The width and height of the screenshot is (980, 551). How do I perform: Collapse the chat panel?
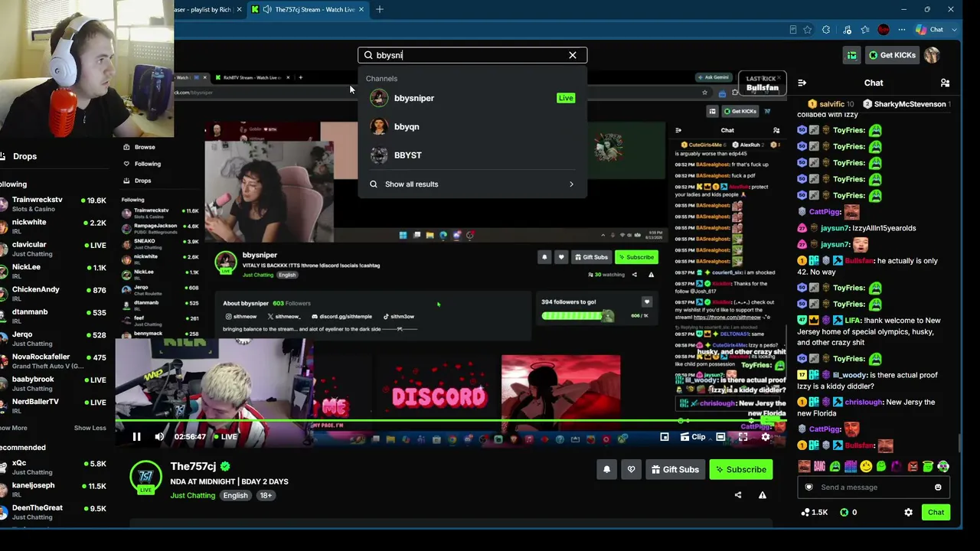click(802, 83)
